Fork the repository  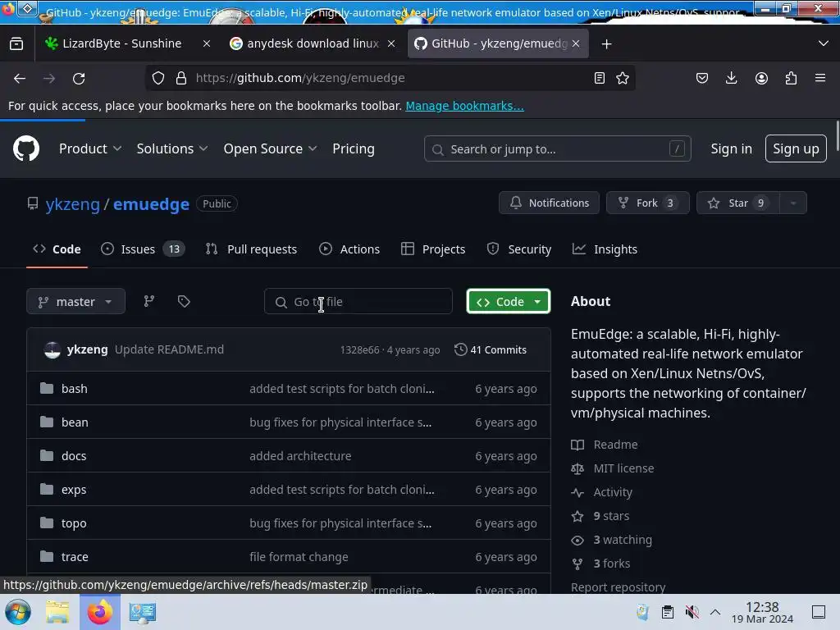(x=648, y=203)
